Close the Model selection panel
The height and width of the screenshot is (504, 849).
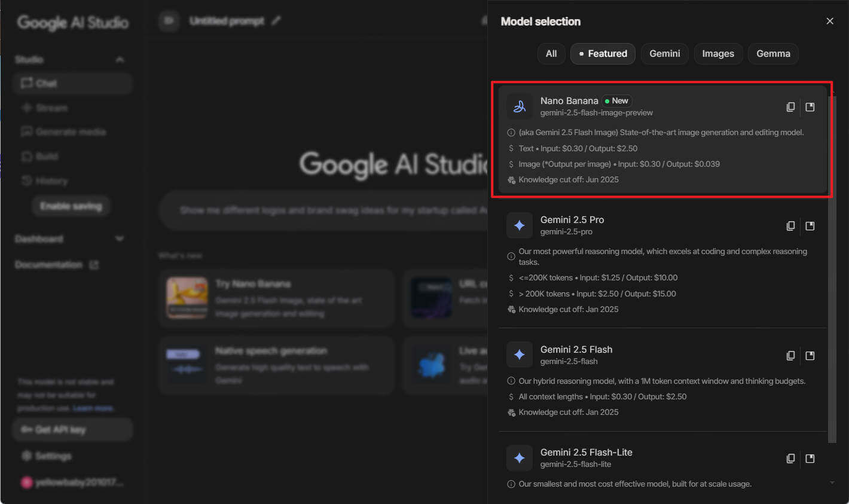(x=830, y=21)
